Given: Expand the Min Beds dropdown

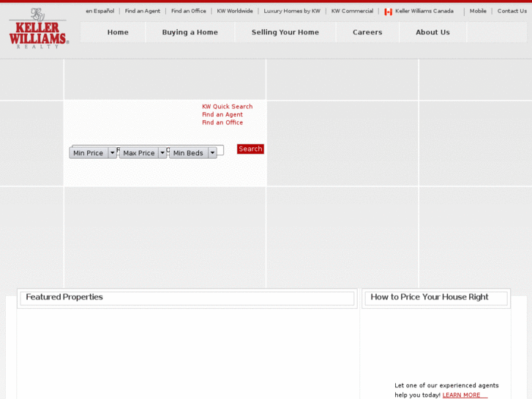Looking at the screenshot, I should 193,153.
